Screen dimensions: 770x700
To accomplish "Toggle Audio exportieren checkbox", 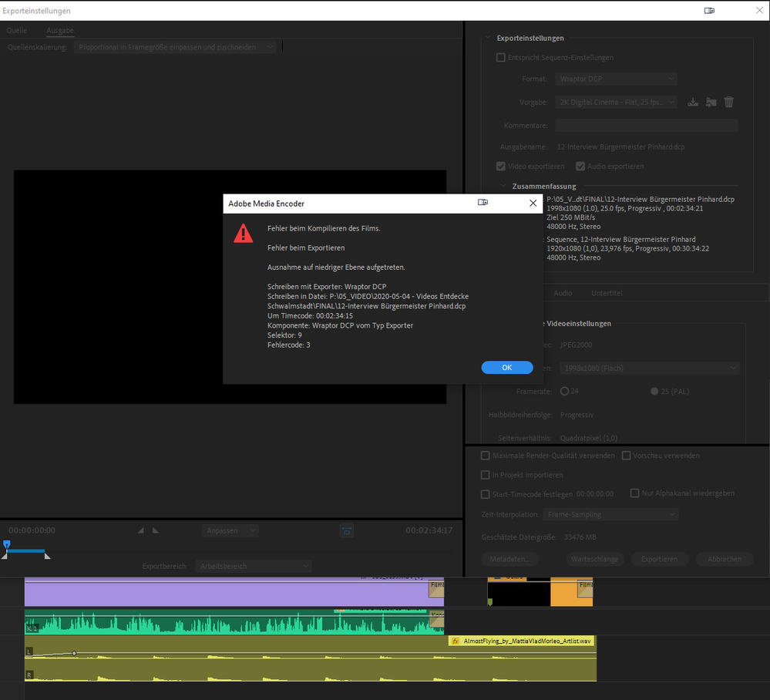I will click(x=580, y=166).
